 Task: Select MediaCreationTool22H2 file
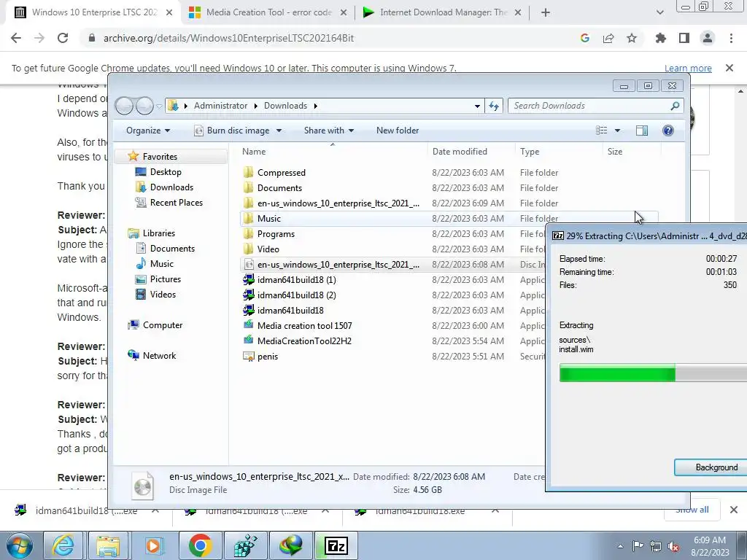pos(304,341)
